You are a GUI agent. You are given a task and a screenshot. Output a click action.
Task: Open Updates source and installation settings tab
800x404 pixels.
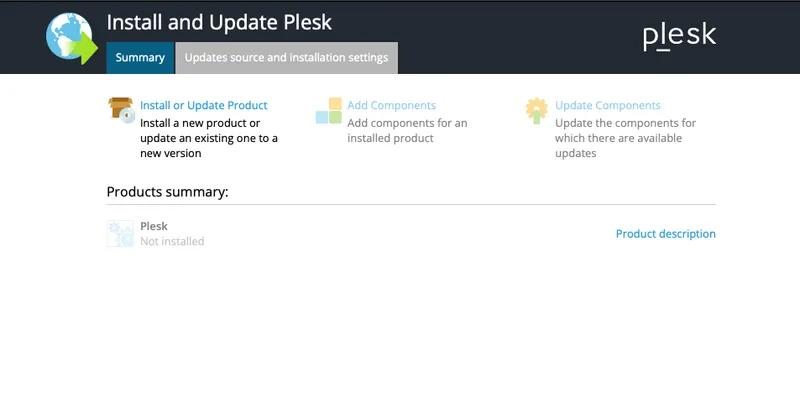[x=286, y=58]
